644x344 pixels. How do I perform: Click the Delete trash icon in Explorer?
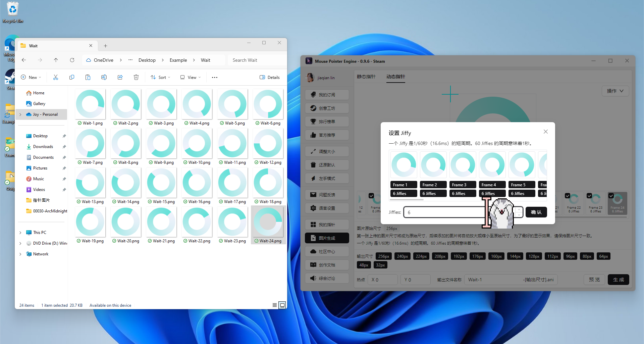(136, 78)
